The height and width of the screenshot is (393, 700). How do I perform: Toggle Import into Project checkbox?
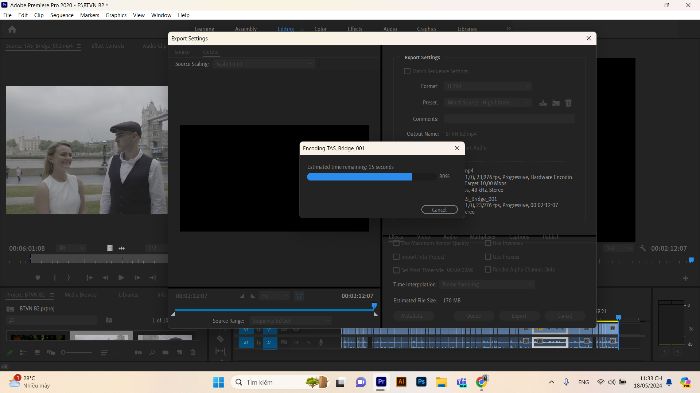pos(396,257)
